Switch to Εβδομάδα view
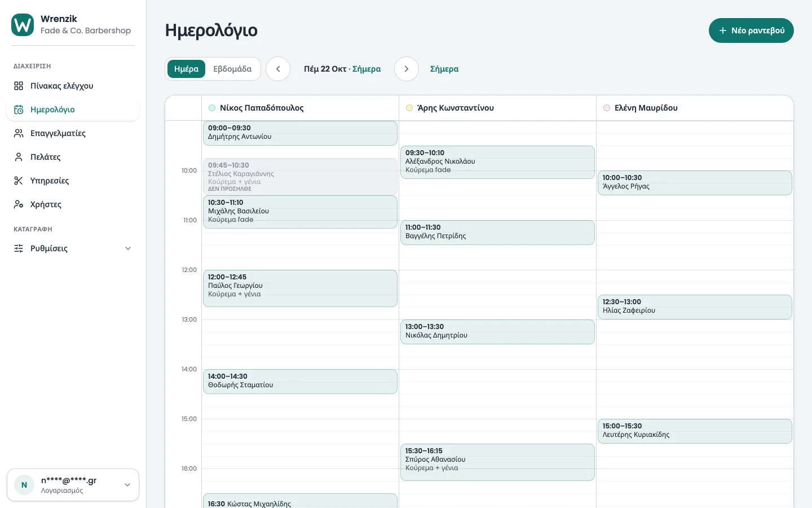812x508 pixels. click(232, 69)
